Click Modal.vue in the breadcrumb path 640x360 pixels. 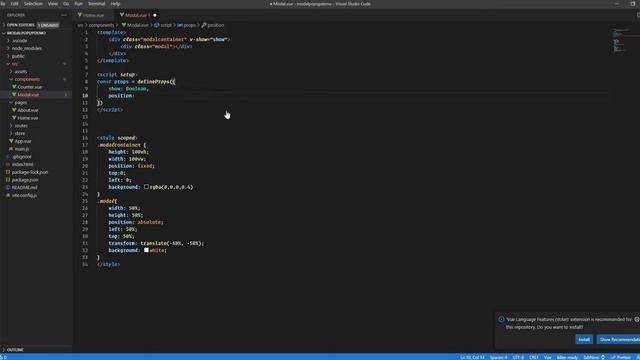138,25
